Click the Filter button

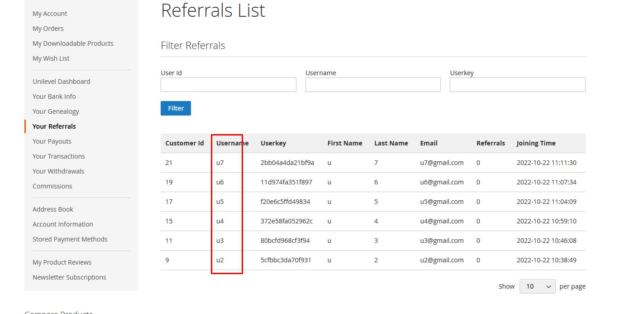[176, 108]
